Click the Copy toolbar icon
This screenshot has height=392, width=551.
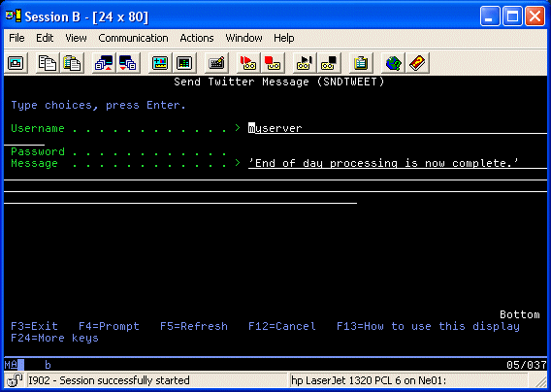coord(48,63)
